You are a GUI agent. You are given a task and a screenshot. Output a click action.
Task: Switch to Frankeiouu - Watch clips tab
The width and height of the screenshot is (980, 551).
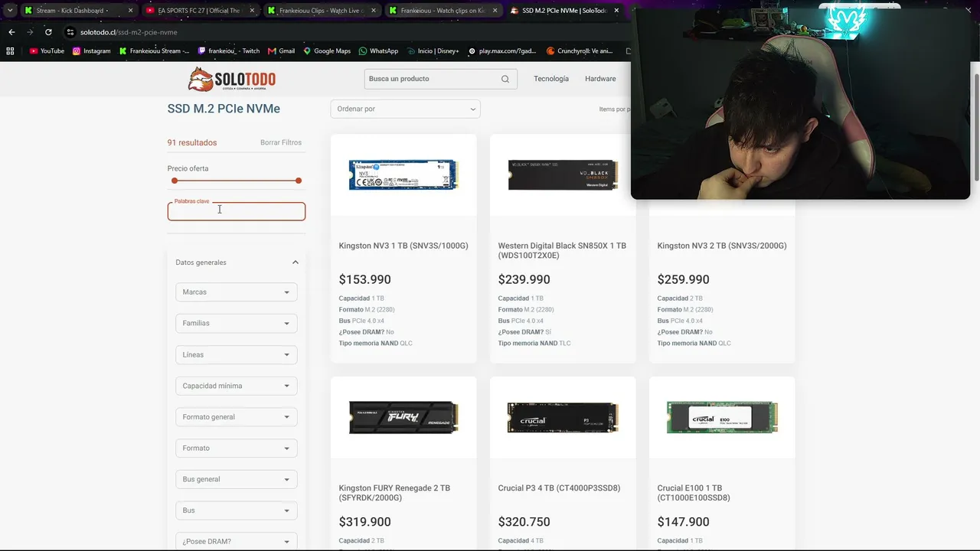click(443, 11)
